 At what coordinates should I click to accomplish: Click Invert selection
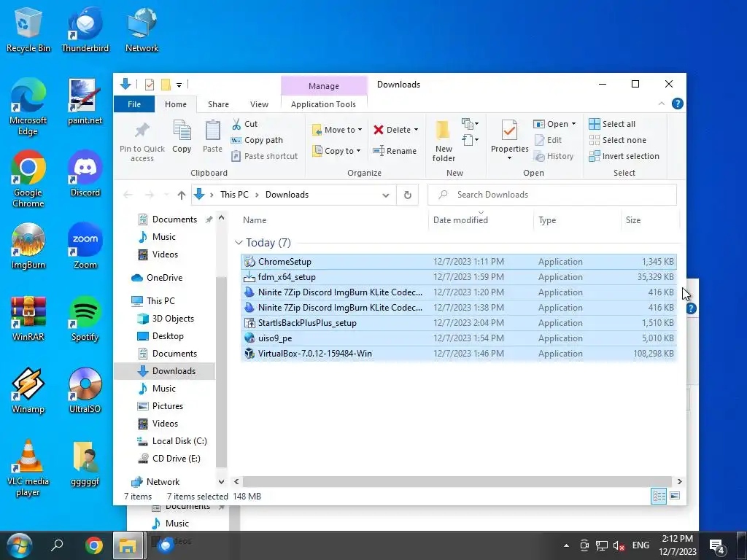[624, 156]
